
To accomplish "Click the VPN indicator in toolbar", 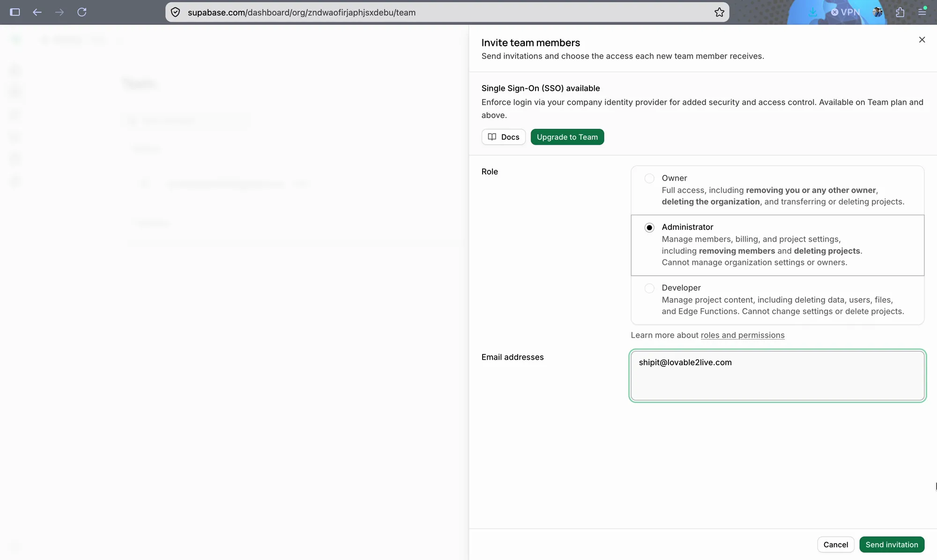I will (845, 12).
